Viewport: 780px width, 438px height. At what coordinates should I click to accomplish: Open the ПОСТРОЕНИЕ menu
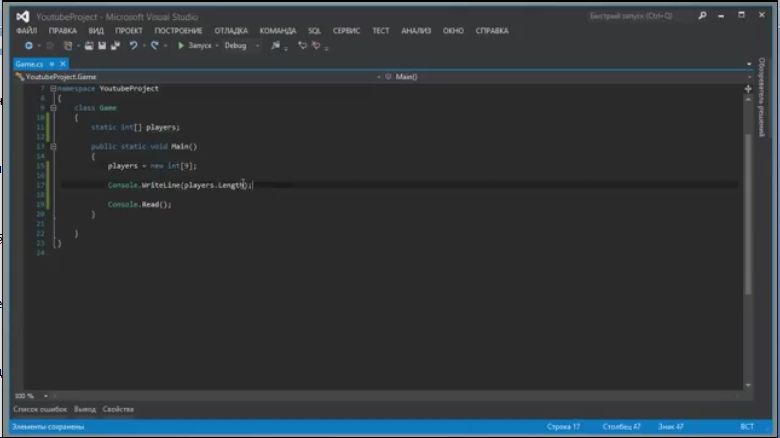pos(178,31)
